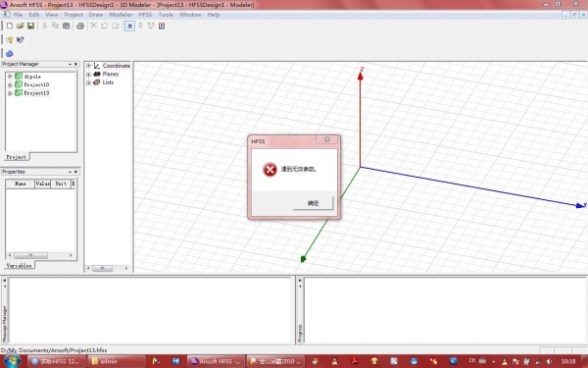Open the Modeler menu
This screenshot has height=368, width=588.
[121, 15]
